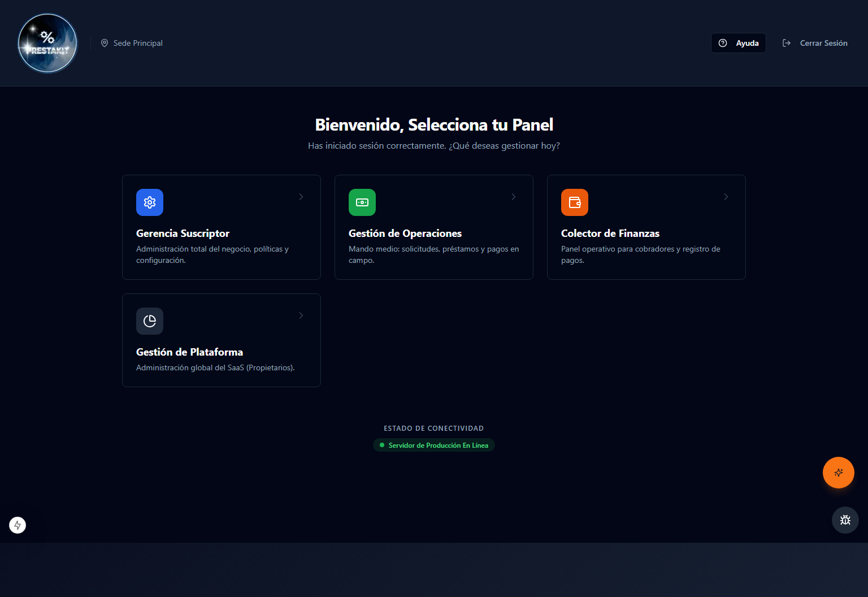The height and width of the screenshot is (597, 868).
Task: Click the chevron on Gerencia Suscriptor card
Action: point(301,197)
